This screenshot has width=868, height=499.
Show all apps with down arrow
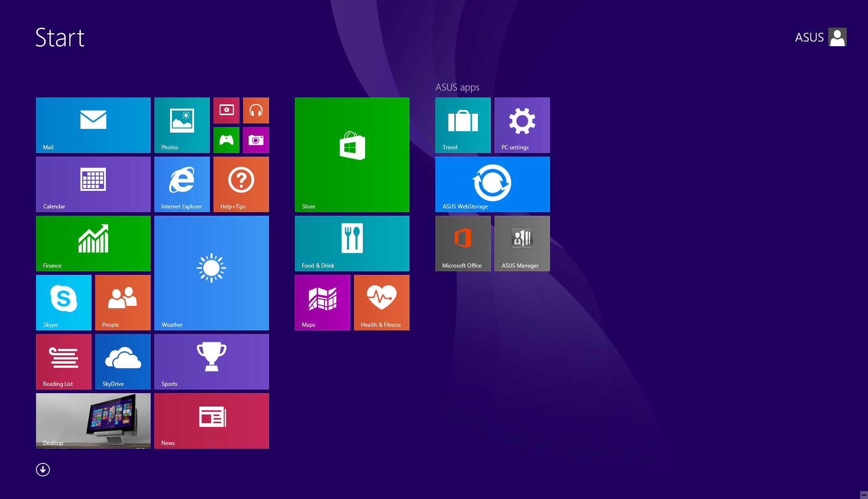(43, 470)
